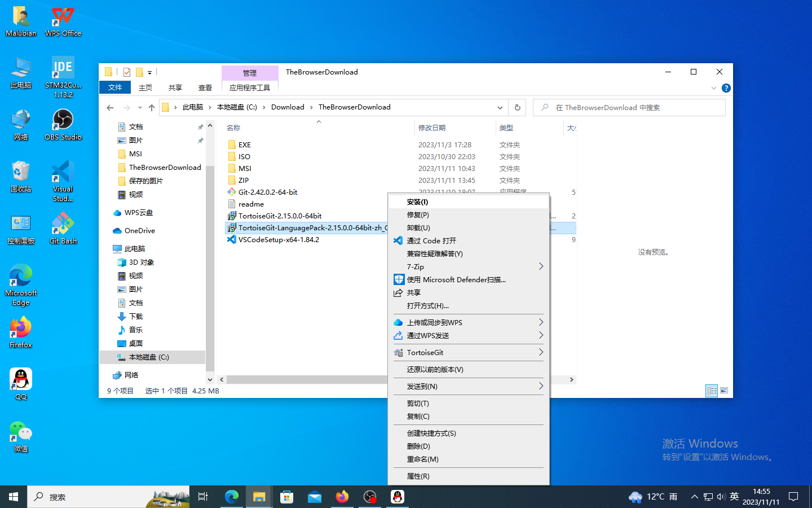
Task: Click the OBS icon on the taskbar
Action: click(370, 497)
